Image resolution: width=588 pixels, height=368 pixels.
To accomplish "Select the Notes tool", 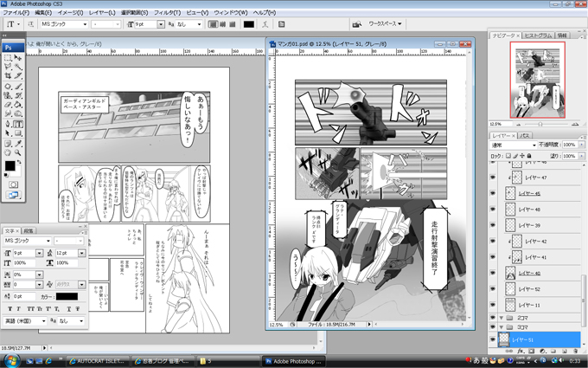I will [8, 144].
